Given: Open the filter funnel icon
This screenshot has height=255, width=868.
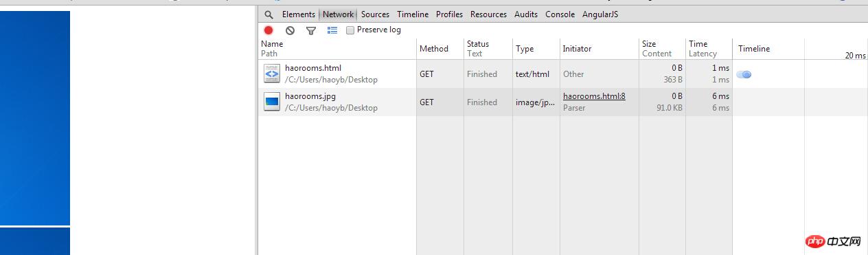Looking at the screenshot, I should 311,30.
